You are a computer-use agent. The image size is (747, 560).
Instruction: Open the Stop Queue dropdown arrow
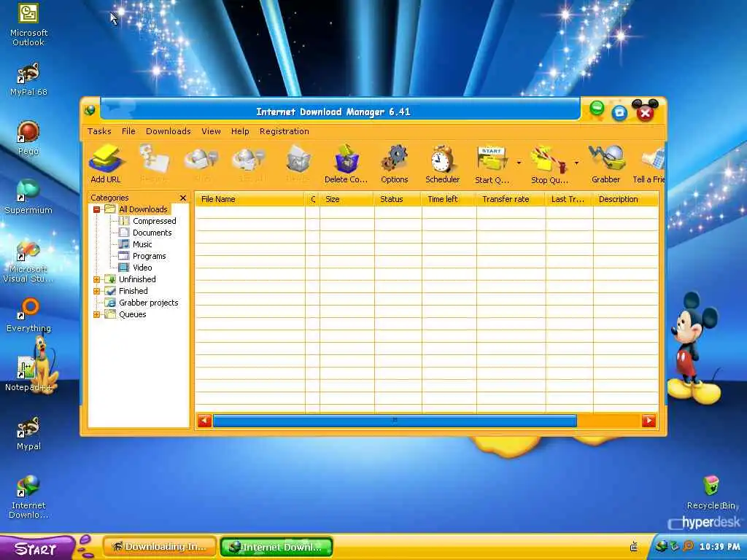(x=576, y=163)
